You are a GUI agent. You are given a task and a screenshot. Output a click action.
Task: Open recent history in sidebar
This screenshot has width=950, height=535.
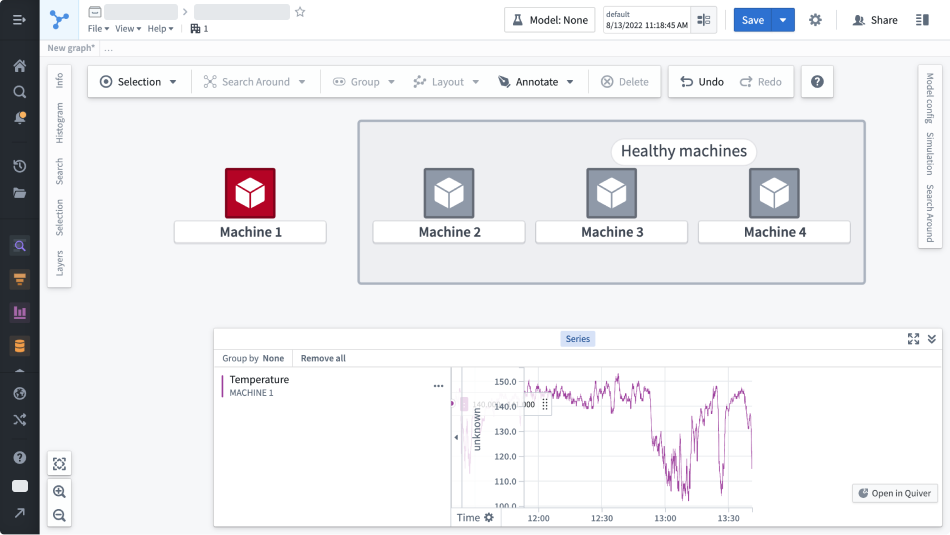pyautogui.click(x=19, y=166)
